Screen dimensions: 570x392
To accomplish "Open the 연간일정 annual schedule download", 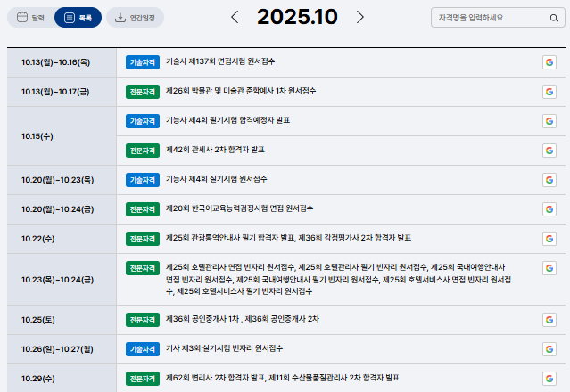I will [x=135, y=18].
